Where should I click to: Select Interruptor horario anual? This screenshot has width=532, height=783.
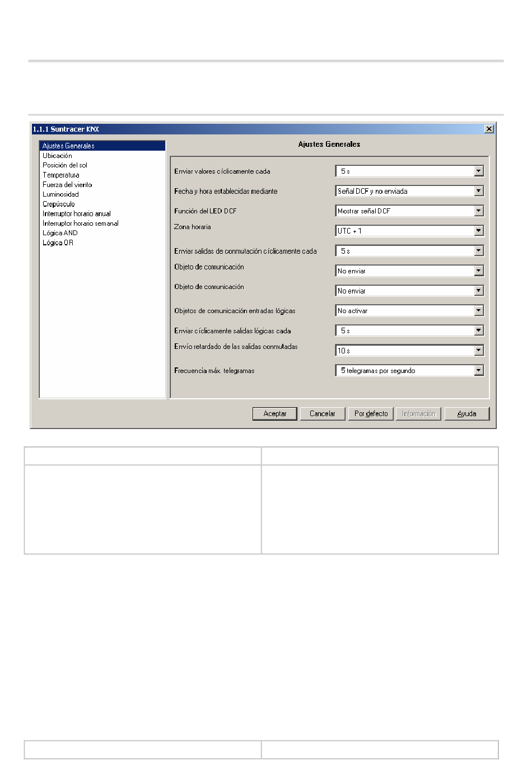coord(77,213)
